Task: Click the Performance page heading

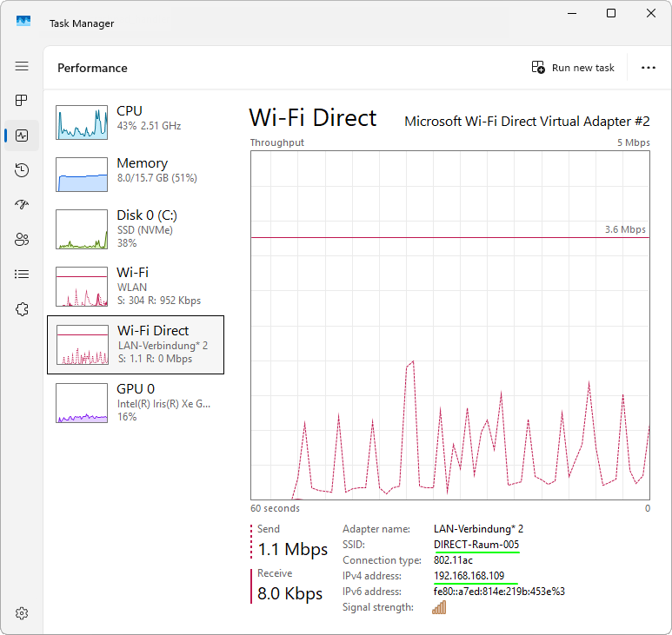Action: [92, 68]
